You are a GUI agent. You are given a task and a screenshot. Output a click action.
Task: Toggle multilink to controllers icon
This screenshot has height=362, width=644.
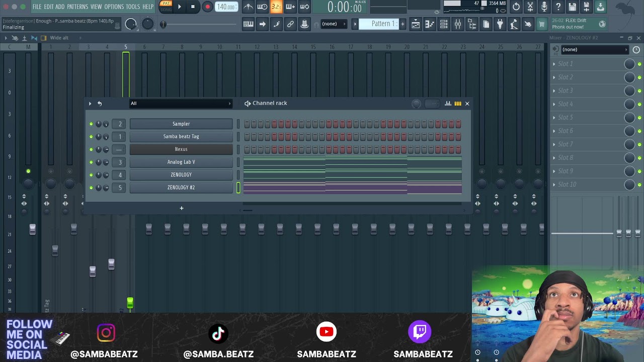click(290, 24)
